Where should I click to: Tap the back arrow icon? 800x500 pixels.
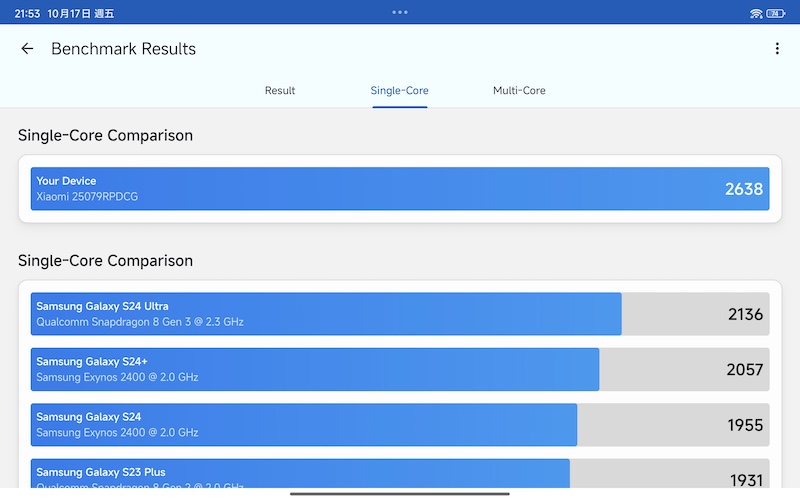pyautogui.click(x=27, y=49)
